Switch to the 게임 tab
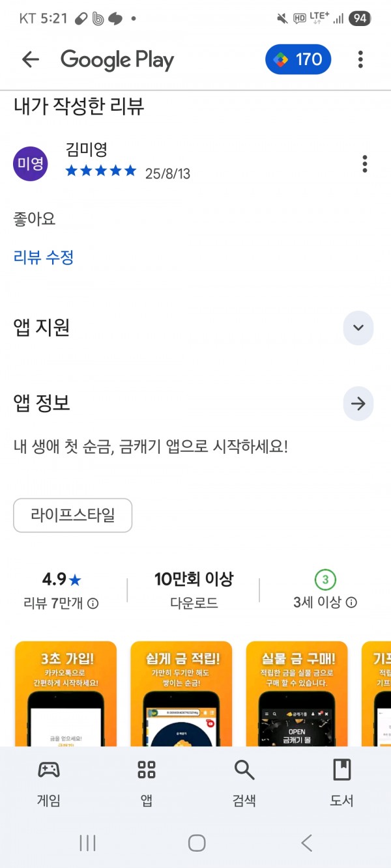 [x=49, y=783]
